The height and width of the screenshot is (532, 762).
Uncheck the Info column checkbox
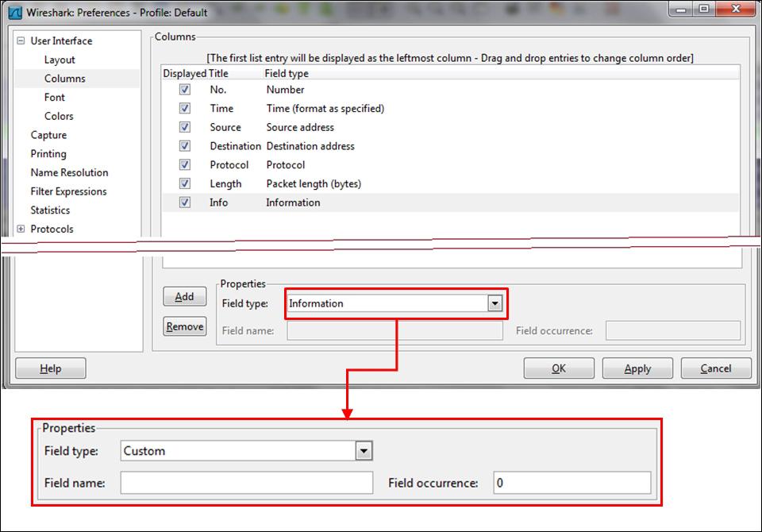click(185, 202)
